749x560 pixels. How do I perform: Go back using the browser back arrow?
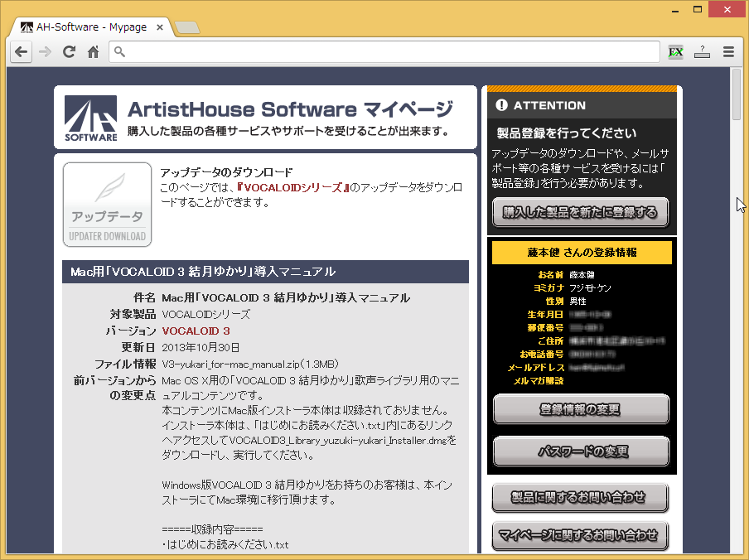pyautogui.click(x=21, y=51)
